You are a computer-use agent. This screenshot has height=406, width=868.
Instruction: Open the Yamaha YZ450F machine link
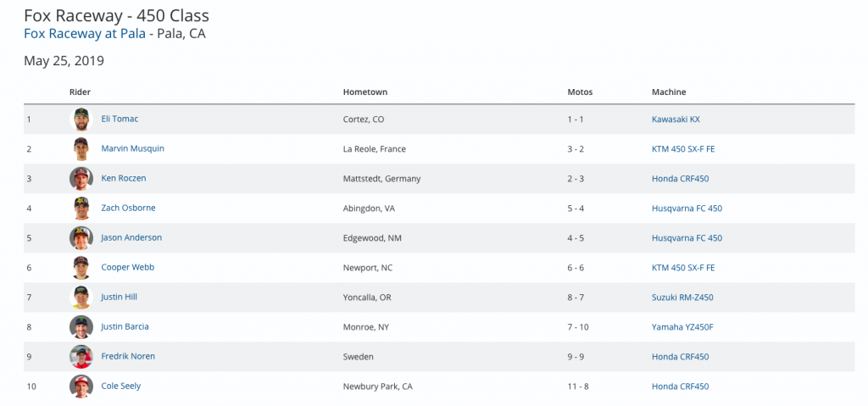pos(682,327)
